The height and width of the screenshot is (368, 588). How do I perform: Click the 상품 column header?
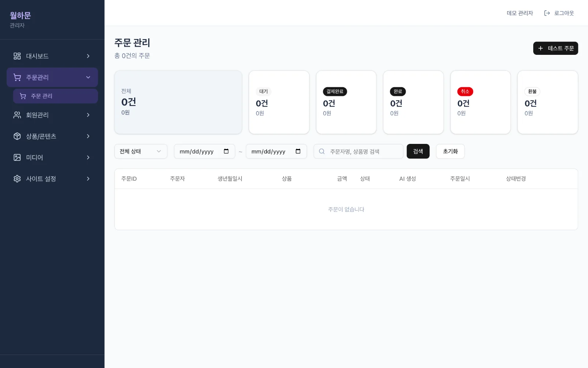[287, 179]
